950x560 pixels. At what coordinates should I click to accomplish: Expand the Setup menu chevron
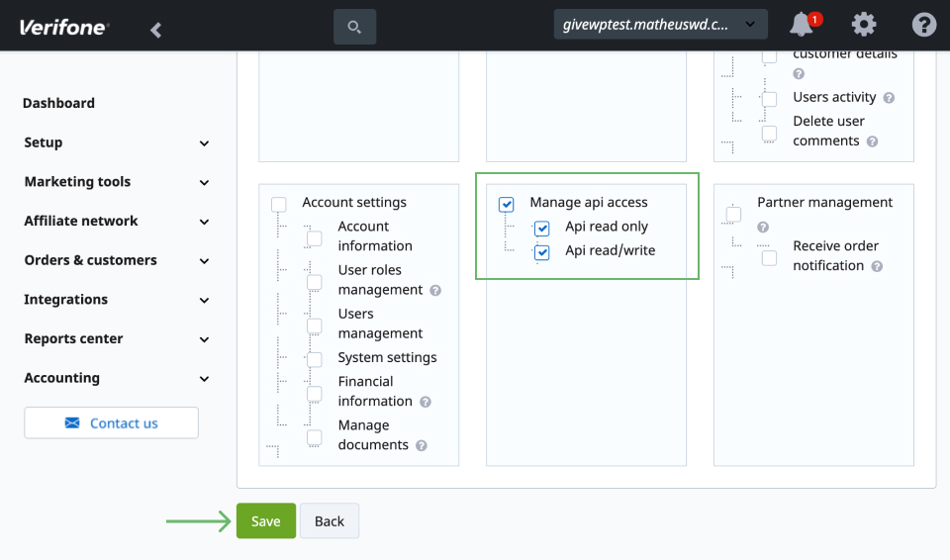click(x=204, y=143)
